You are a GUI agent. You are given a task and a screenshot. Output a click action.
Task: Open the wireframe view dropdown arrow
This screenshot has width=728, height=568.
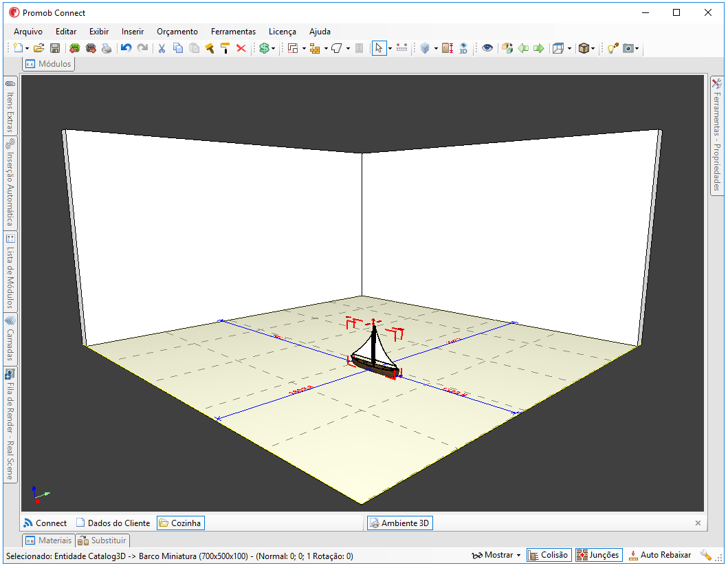[x=570, y=48]
